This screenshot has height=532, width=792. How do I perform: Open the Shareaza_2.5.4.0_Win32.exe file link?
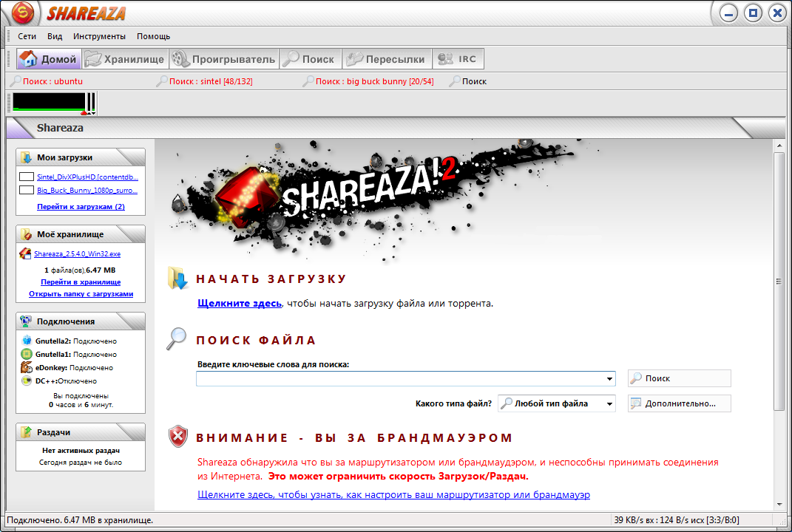point(77,254)
